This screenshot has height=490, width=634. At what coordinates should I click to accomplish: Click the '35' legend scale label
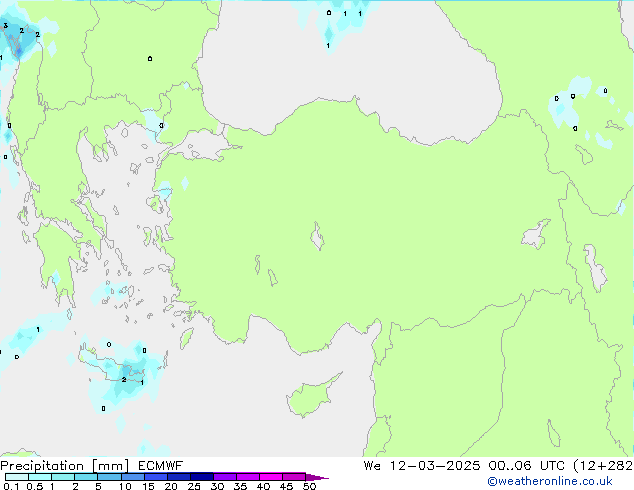point(240,486)
